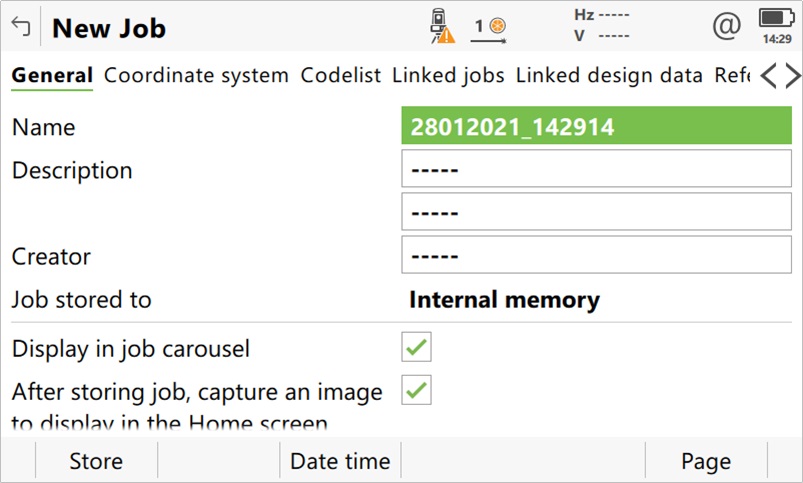Screen dimensions: 803x483
Task: Change the Job stored to Internal memory selection
Action: click(504, 300)
